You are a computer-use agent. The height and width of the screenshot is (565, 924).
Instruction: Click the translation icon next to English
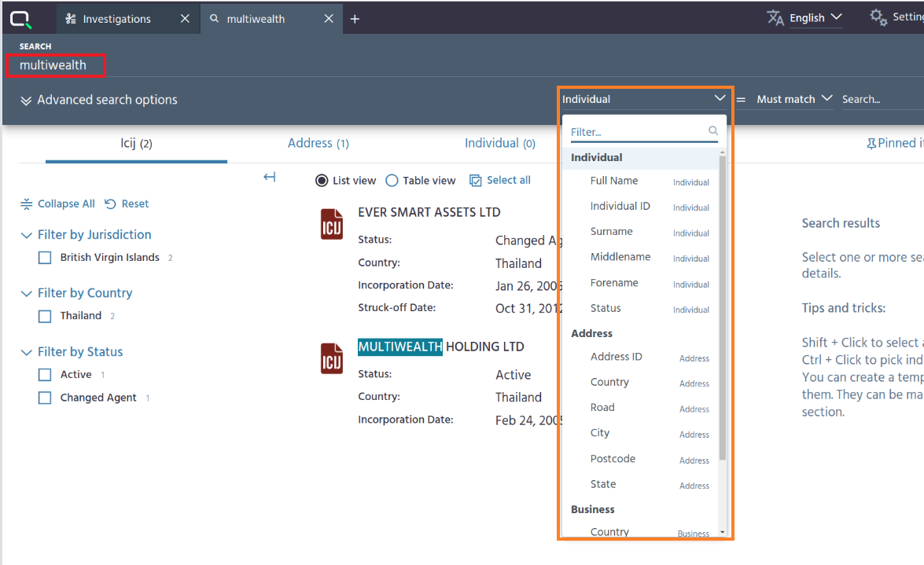(776, 17)
